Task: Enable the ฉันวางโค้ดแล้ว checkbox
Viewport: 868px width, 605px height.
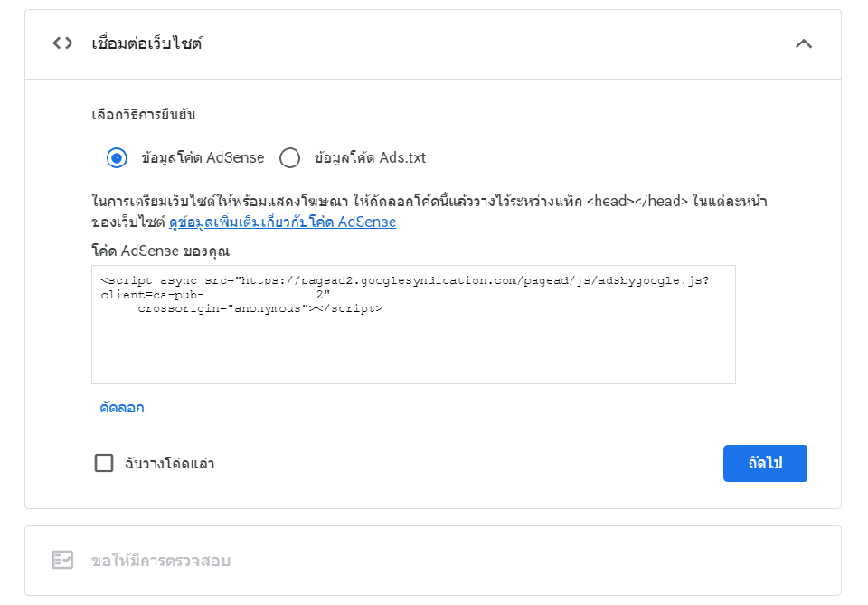Action: [x=104, y=463]
